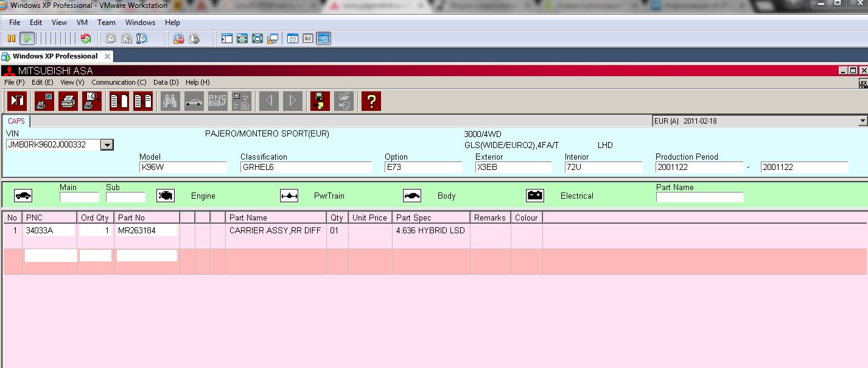
Task: Switch to the CAPS tab
Action: [x=16, y=121]
